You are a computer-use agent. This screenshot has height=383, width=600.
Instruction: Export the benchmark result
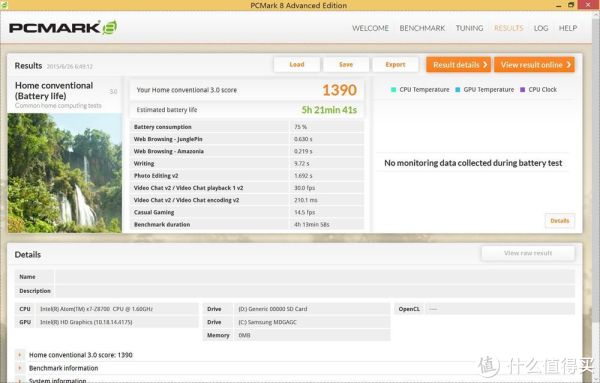click(395, 64)
